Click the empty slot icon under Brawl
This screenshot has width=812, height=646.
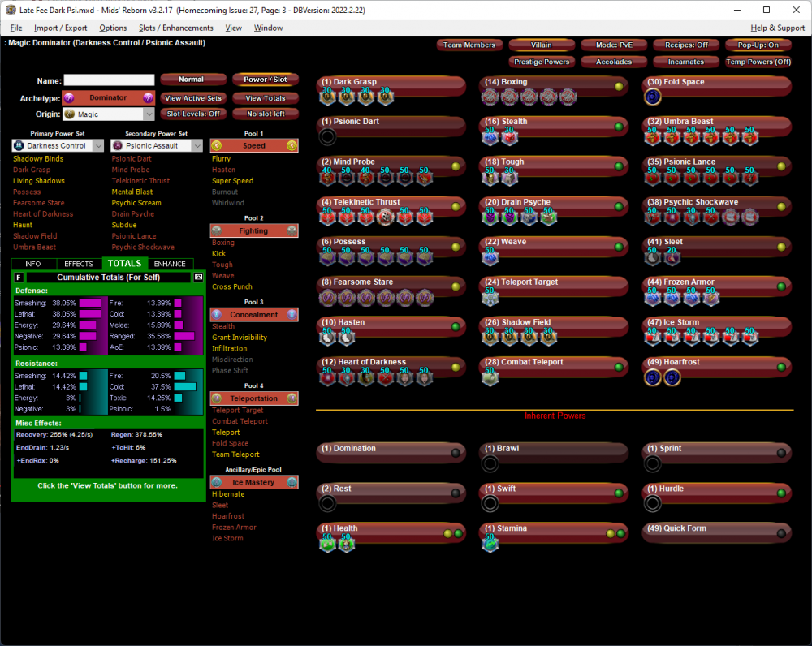point(490,463)
